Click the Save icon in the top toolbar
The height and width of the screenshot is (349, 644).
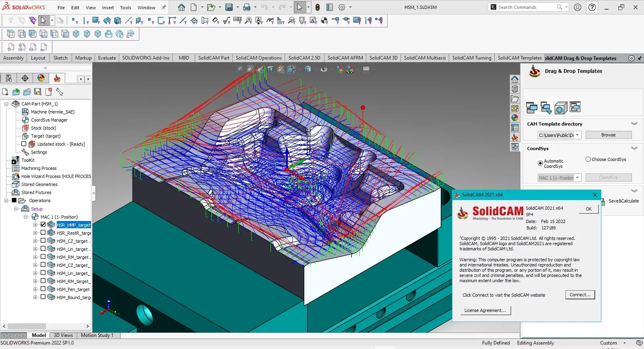coord(229,7)
